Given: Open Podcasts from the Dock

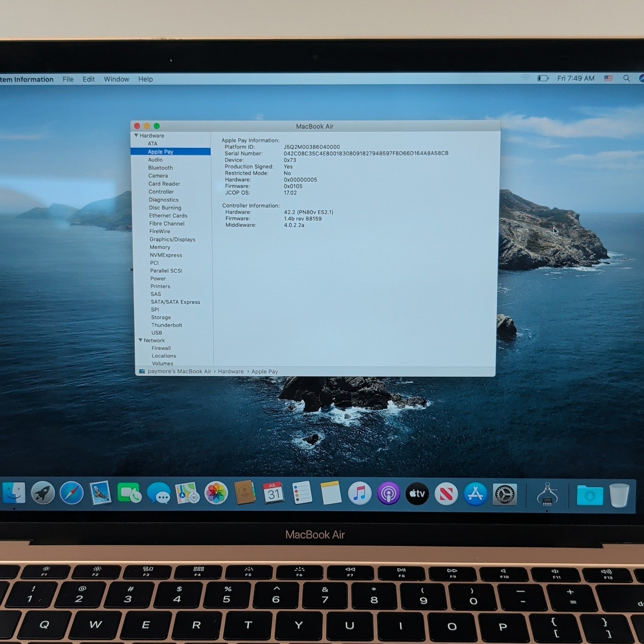Looking at the screenshot, I should 389,493.
